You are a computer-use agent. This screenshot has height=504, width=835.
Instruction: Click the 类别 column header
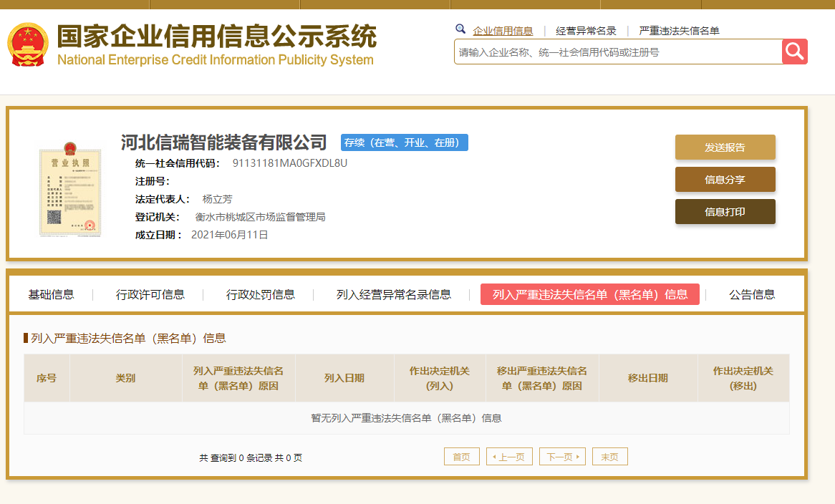pos(125,378)
